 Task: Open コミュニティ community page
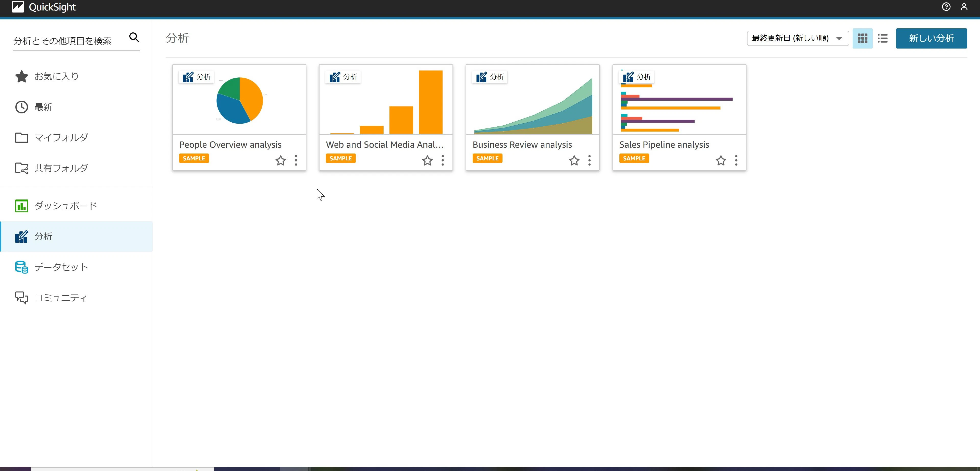76,297
